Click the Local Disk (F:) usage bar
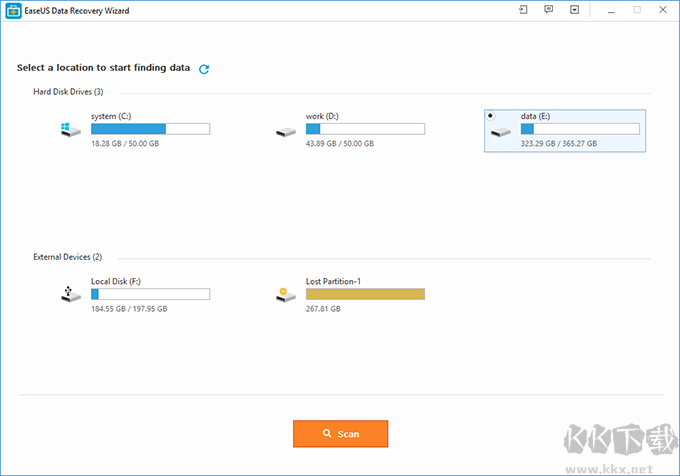Screen dimensions: 680x476 [x=150, y=294]
